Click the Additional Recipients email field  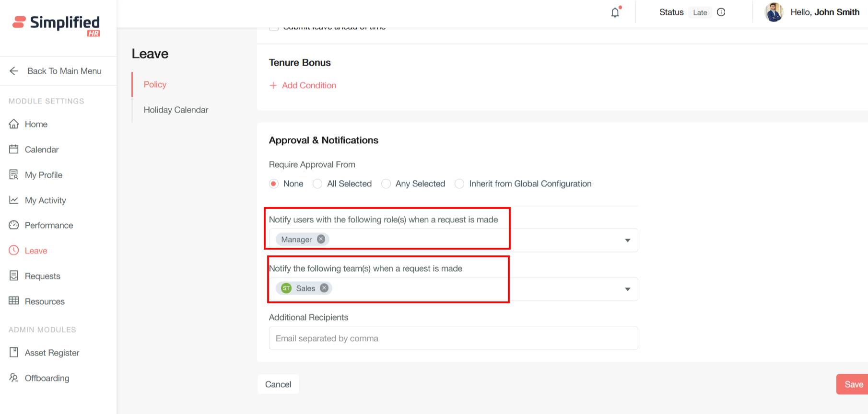coord(453,338)
